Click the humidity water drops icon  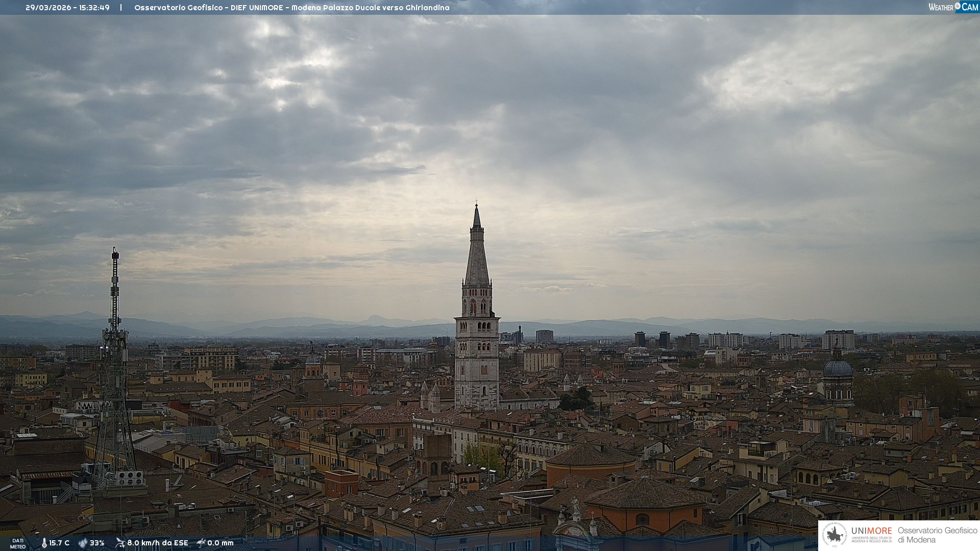coord(83,543)
